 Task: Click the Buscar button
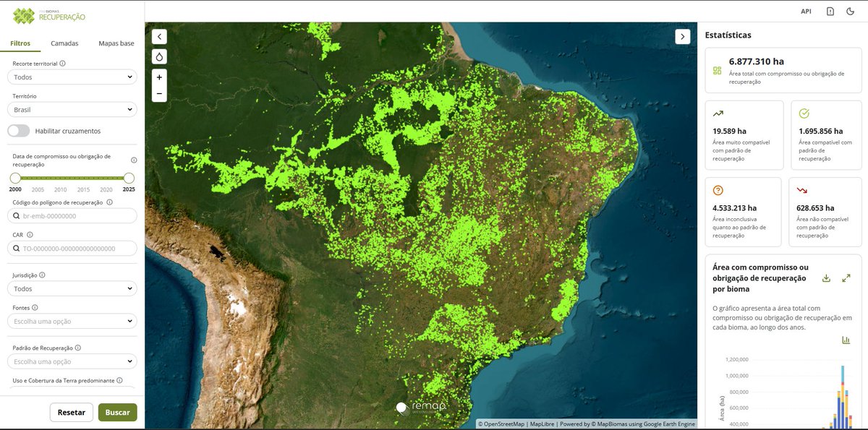coord(118,413)
